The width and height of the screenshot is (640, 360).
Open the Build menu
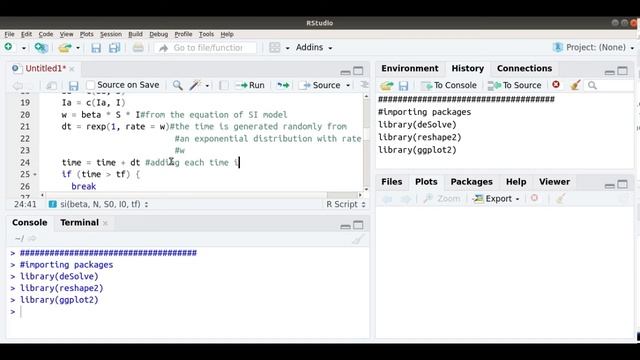[x=136, y=34]
